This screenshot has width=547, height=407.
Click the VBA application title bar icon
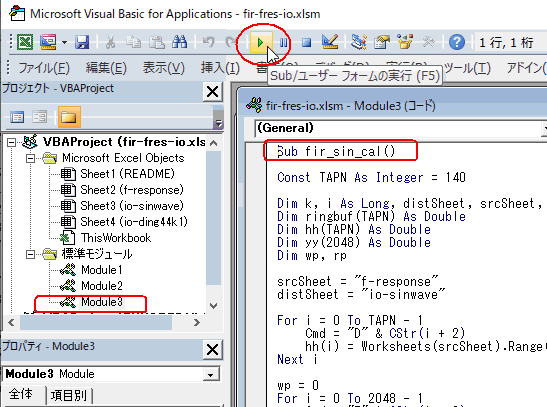(x=17, y=14)
